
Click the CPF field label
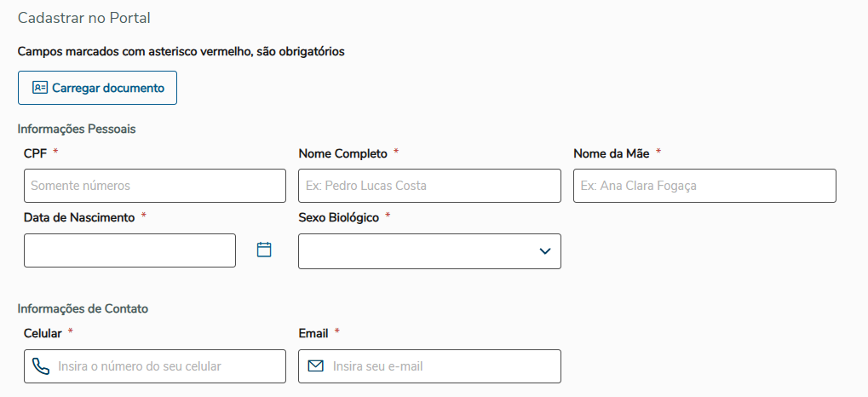[x=35, y=153]
